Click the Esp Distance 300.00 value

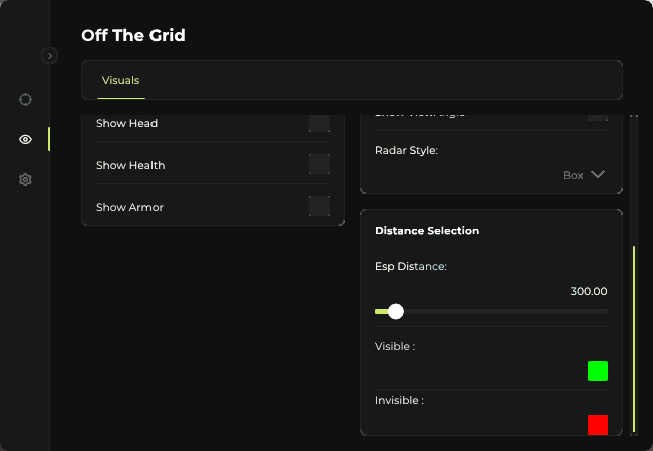[x=589, y=291]
